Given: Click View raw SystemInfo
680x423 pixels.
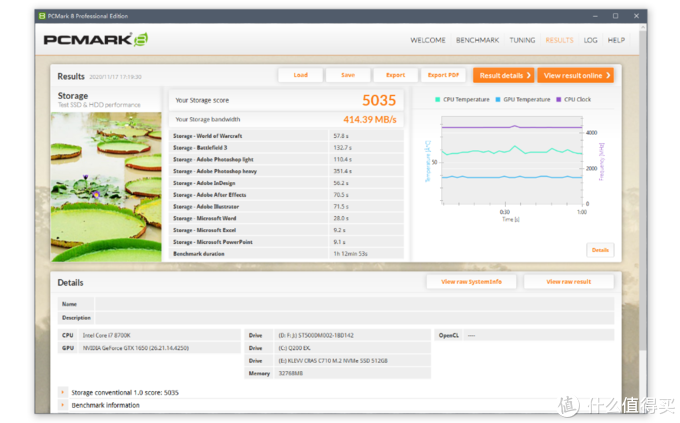Looking at the screenshot, I should tap(471, 282).
